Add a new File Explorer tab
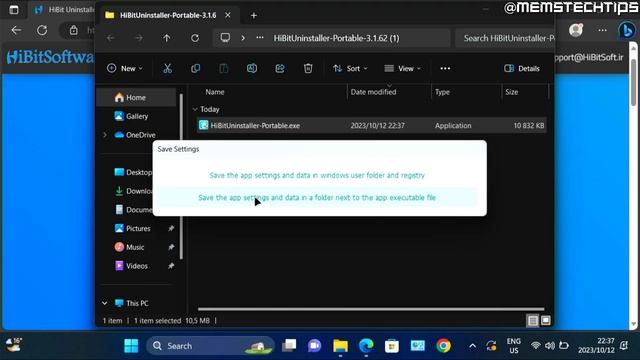 (x=253, y=16)
